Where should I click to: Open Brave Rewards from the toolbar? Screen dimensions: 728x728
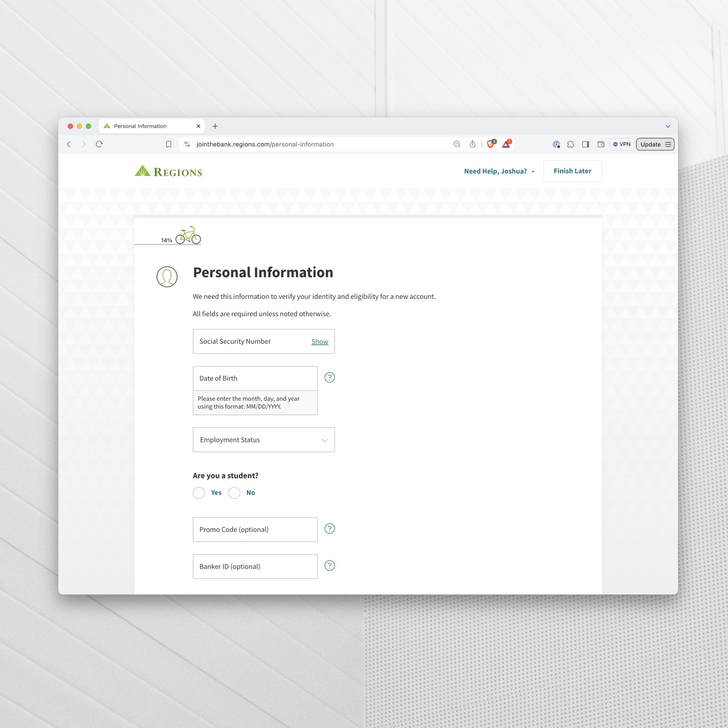pyautogui.click(x=507, y=144)
